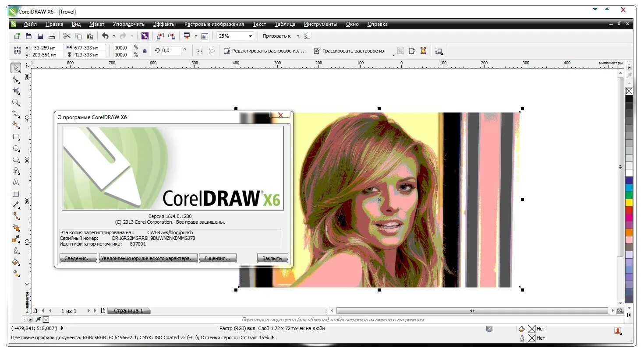The image size is (644, 355).
Task: Click the Cut scissors icon
Action: tap(67, 36)
